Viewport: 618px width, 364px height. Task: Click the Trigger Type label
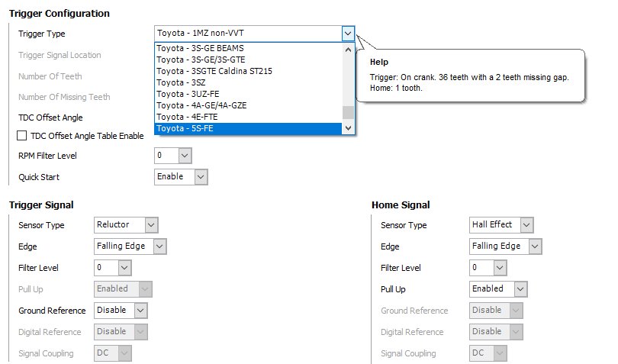pos(41,34)
